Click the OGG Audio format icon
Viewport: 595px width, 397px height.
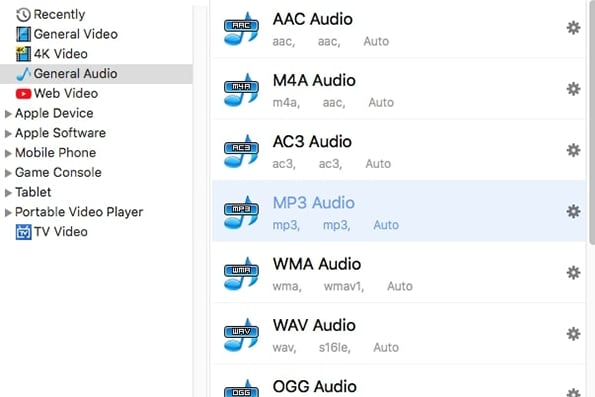[x=241, y=389]
